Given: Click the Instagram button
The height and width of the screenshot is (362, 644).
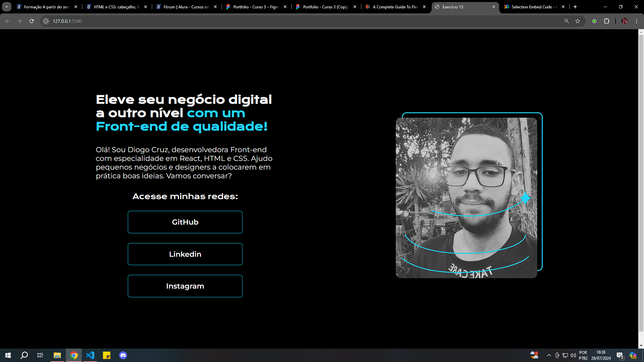Looking at the screenshot, I should 185,286.
